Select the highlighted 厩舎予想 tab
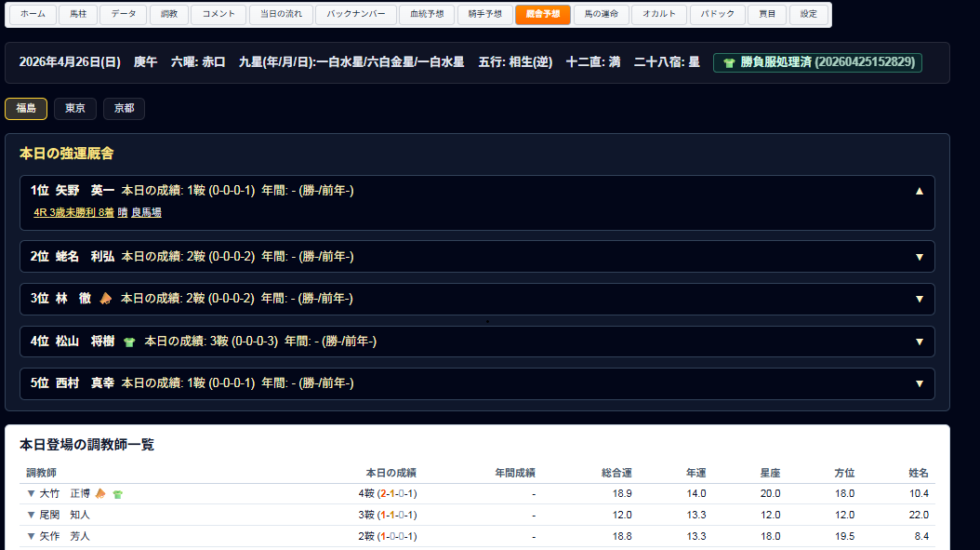This screenshot has height=550, width=980. point(543,14)
